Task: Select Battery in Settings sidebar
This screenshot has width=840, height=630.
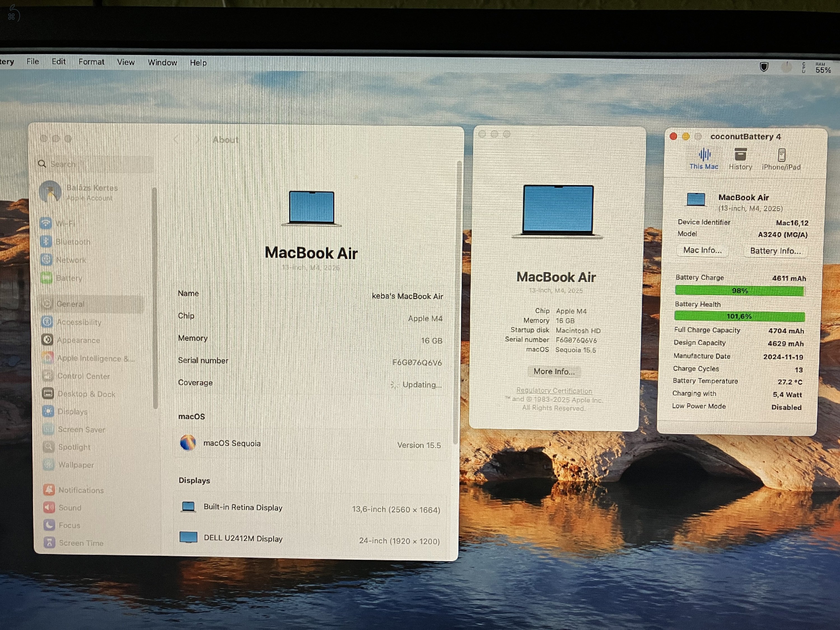Action: [x=91, y=278]
